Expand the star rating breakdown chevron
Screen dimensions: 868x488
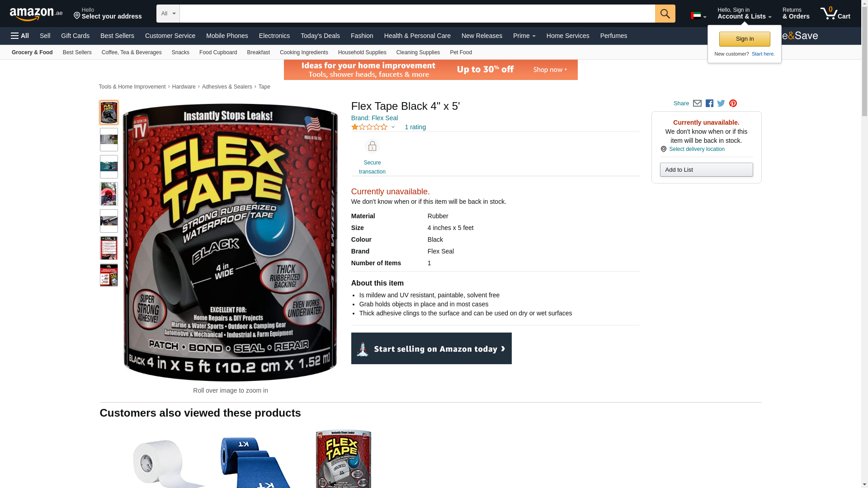point(393,127)
